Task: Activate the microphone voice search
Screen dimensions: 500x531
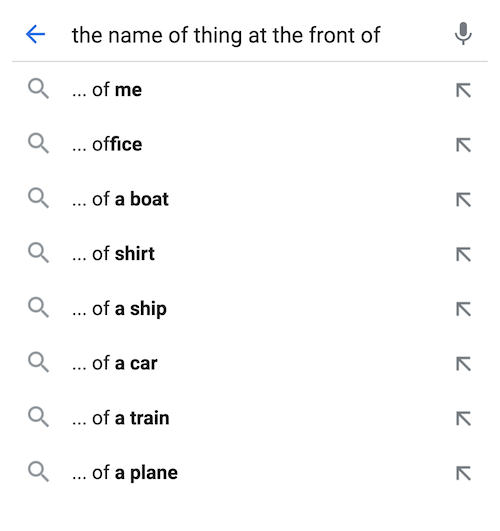Action: (463, 34)
